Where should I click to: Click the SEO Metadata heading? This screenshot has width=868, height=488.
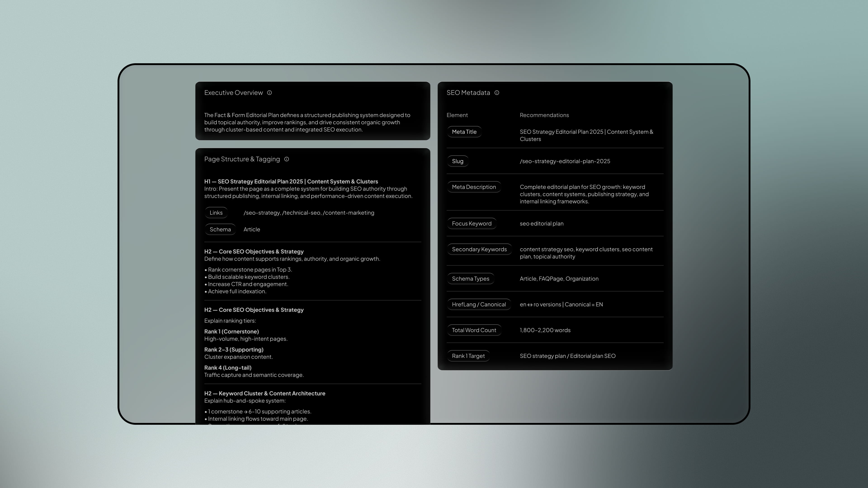click(x=468, y=93)
